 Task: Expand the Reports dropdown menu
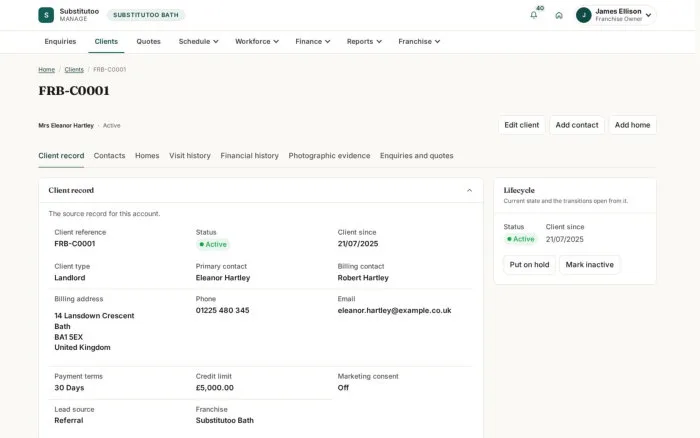coord(364,42)
